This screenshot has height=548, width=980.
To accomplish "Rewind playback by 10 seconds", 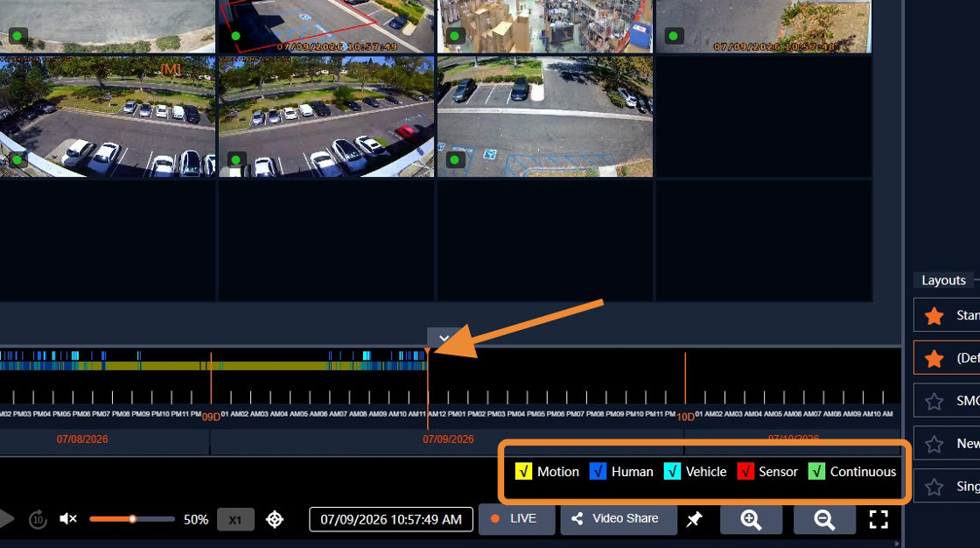I will 38,519.
